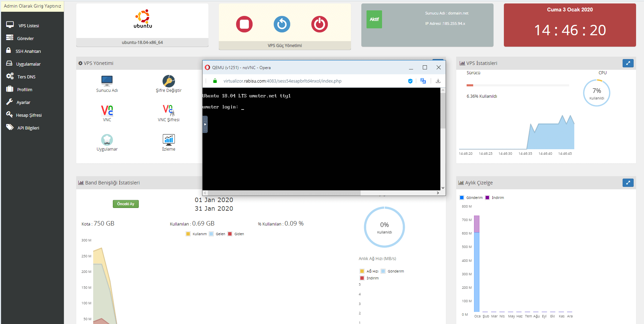The width and height of the screenshot is (644, 324).
Task: Open SSH Anahtarı in sidebar
Action: (x=28, y=51)
